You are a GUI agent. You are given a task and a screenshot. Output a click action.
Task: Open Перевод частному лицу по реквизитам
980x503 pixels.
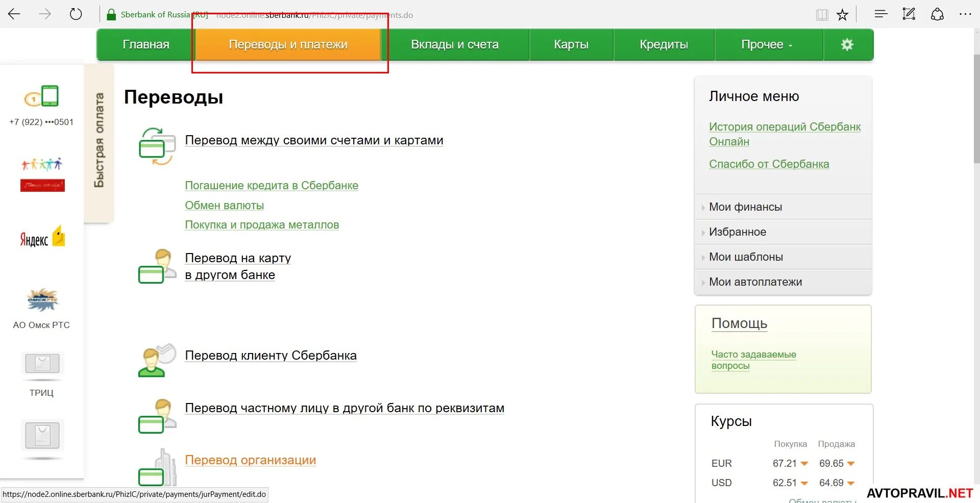point(345,408)
